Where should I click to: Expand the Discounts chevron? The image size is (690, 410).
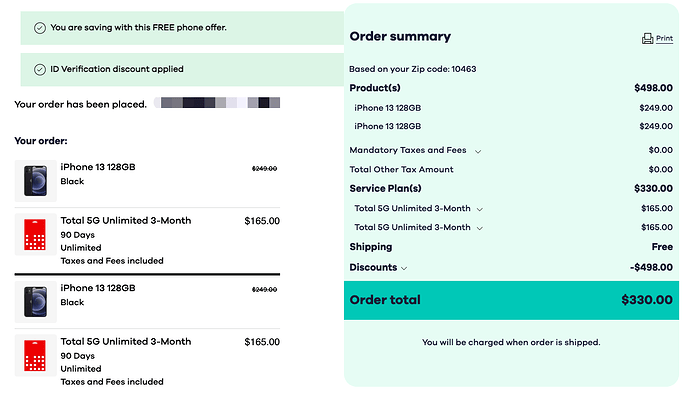coord(404,268)
